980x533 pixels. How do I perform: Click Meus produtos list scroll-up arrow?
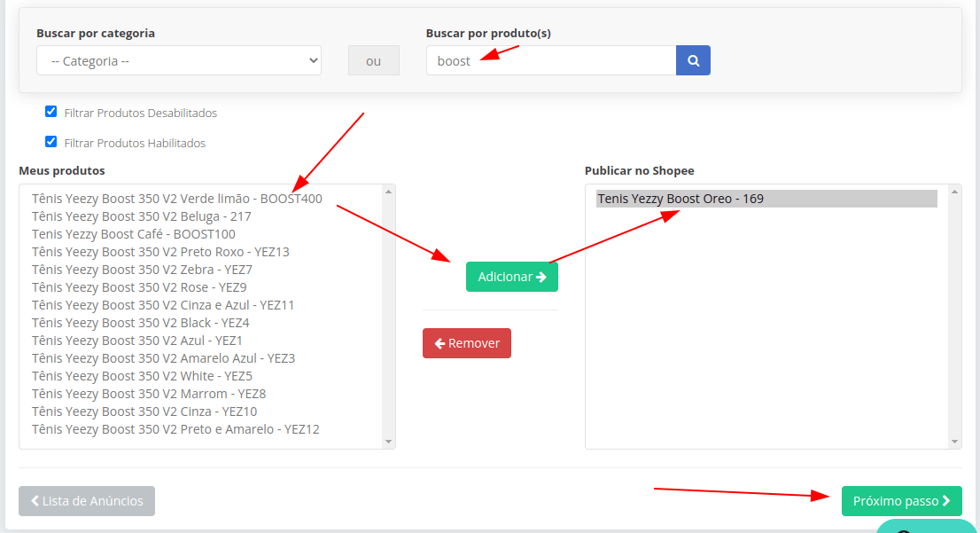point(388,192)
